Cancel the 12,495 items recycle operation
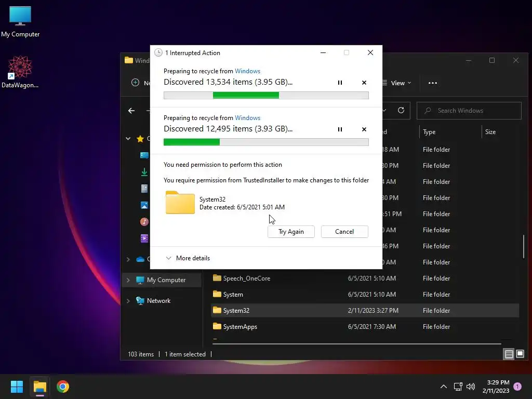Viewport: 532px width, 399px height. [x=364, y=129]
